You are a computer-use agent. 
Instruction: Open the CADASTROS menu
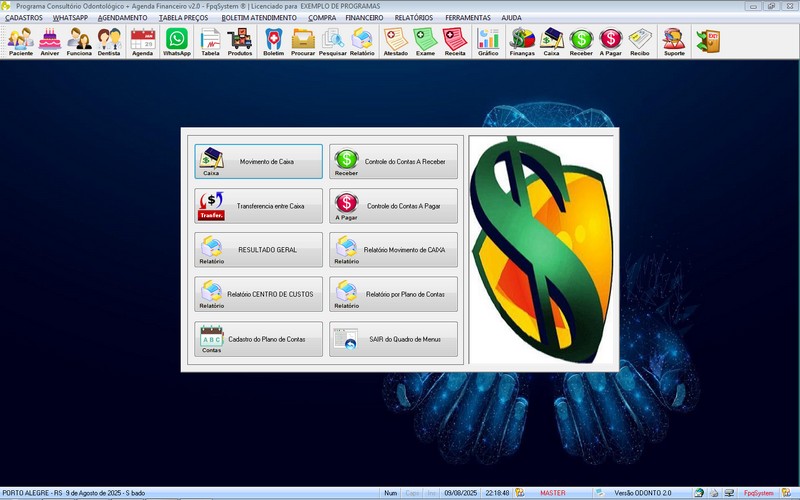click(24, 18)
